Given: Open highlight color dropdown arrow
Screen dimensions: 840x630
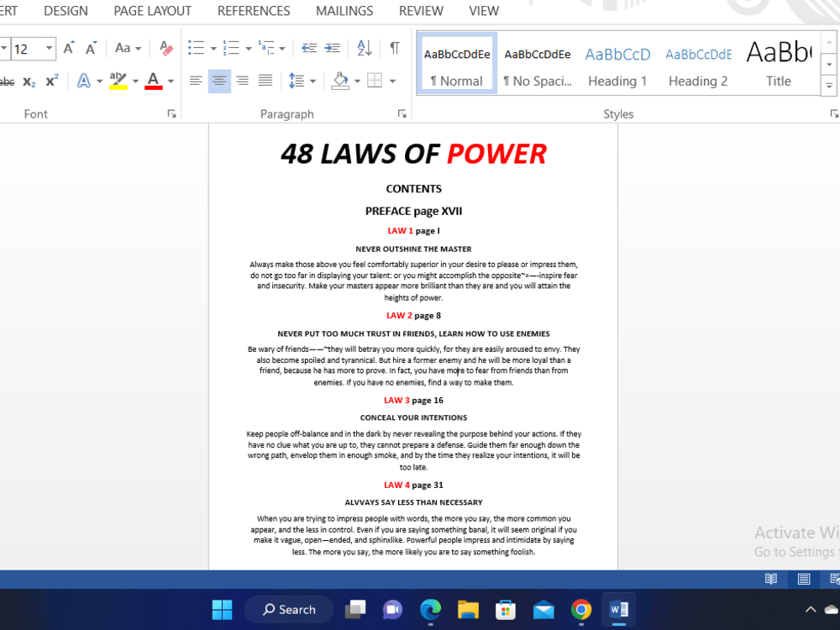Looking at the screenshot, I should tap(135, 81).
